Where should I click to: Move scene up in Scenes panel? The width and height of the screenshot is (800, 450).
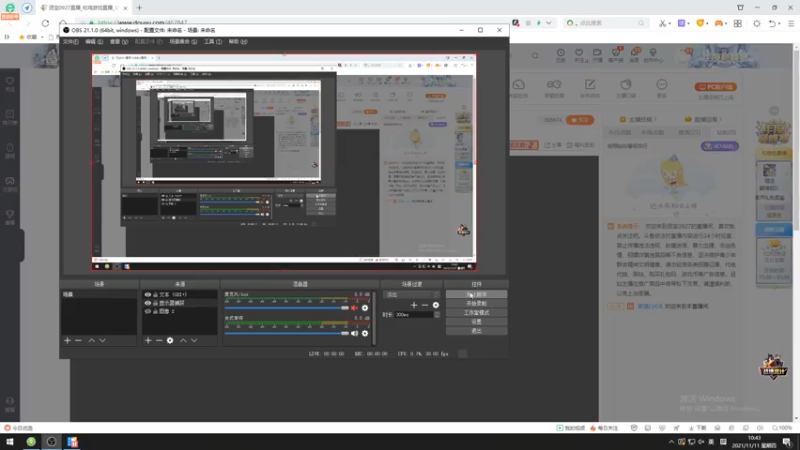pyautogui.click(x=92, y=340)
